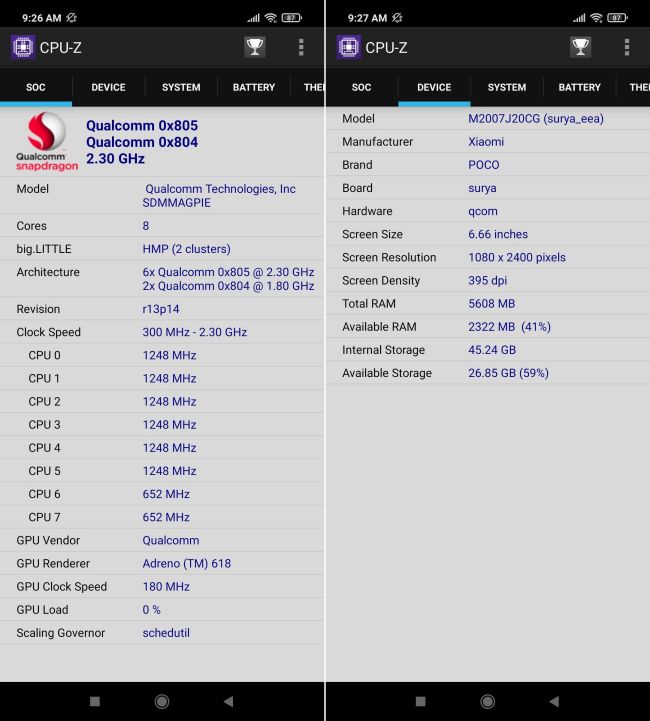The image size is (650, 721).
Task: Tap Adreno (TM) 618 renderer value
Action: tap(187, 563)
